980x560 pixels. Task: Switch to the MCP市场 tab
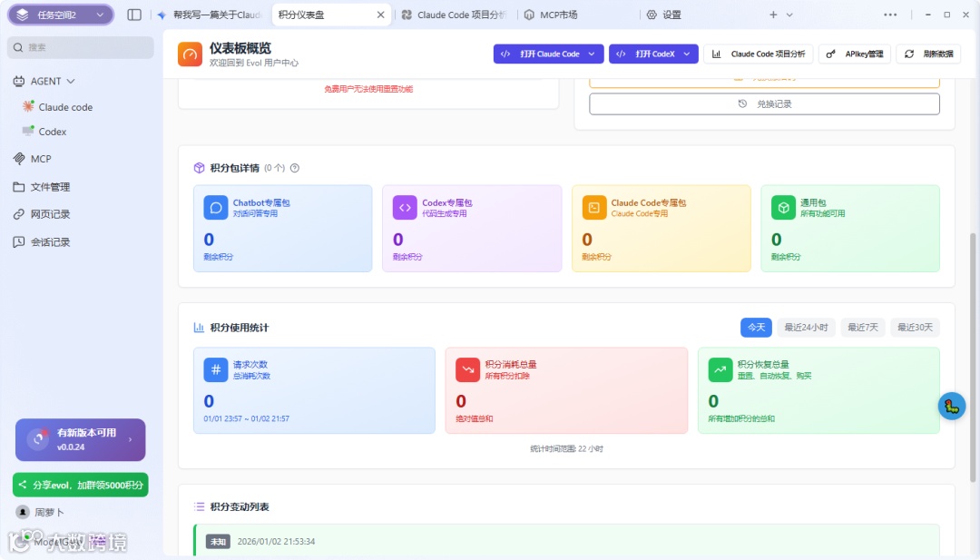pos(551,15)
